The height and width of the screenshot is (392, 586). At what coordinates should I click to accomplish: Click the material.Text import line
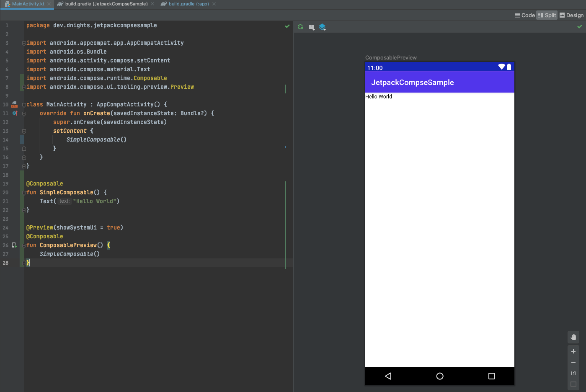[88, 69]
